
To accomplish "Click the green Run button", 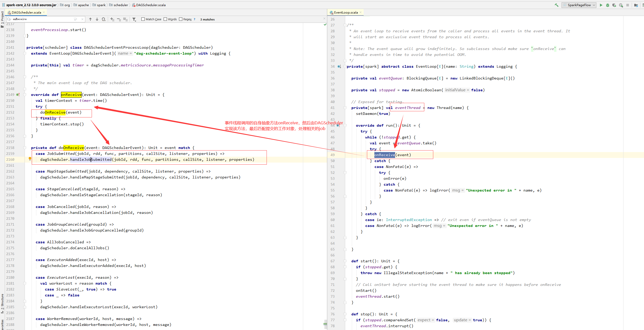I will click(601, 5).
